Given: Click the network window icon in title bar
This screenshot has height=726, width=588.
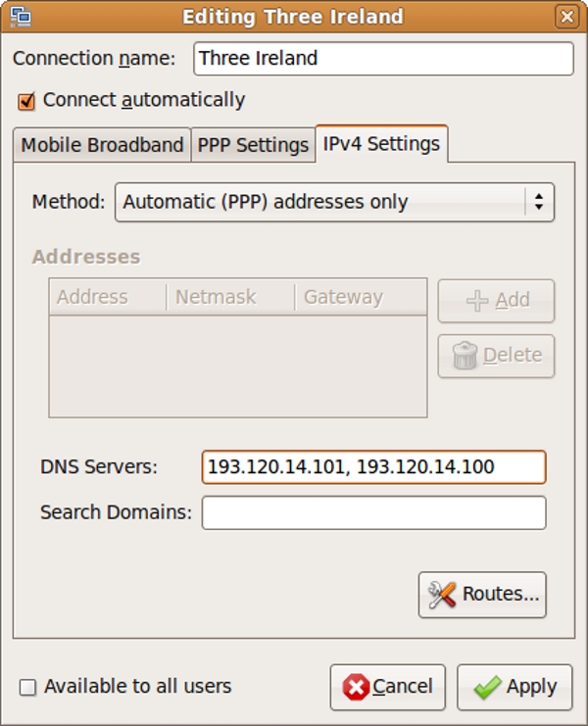Looking at the screenshot, I should 21,17.
